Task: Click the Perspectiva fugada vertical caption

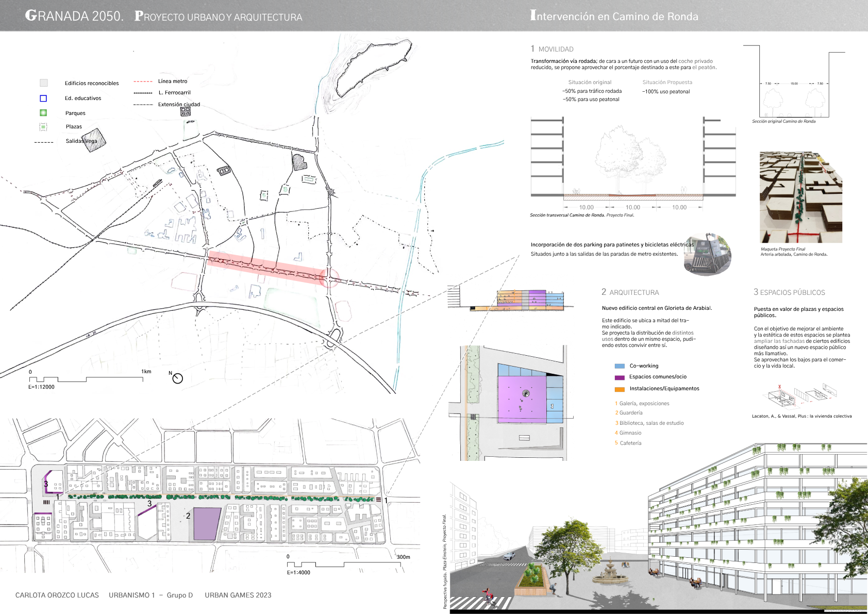Action: [x=444, y=561]
